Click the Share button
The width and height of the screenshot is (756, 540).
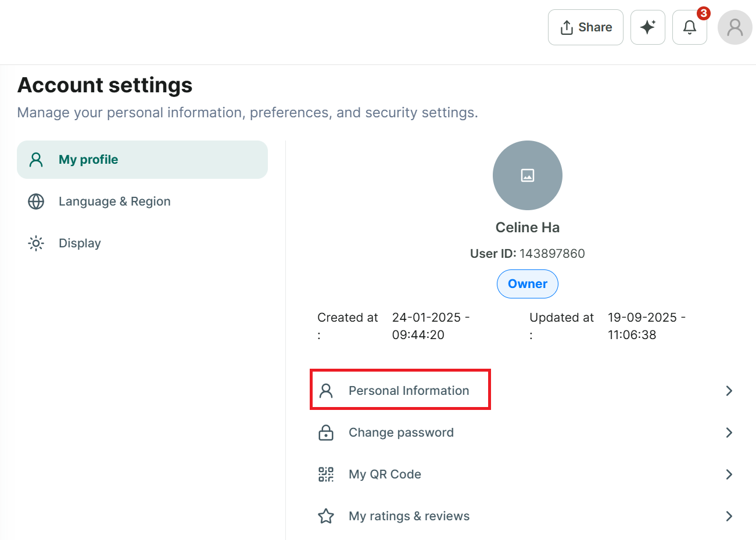click(586, 27)
